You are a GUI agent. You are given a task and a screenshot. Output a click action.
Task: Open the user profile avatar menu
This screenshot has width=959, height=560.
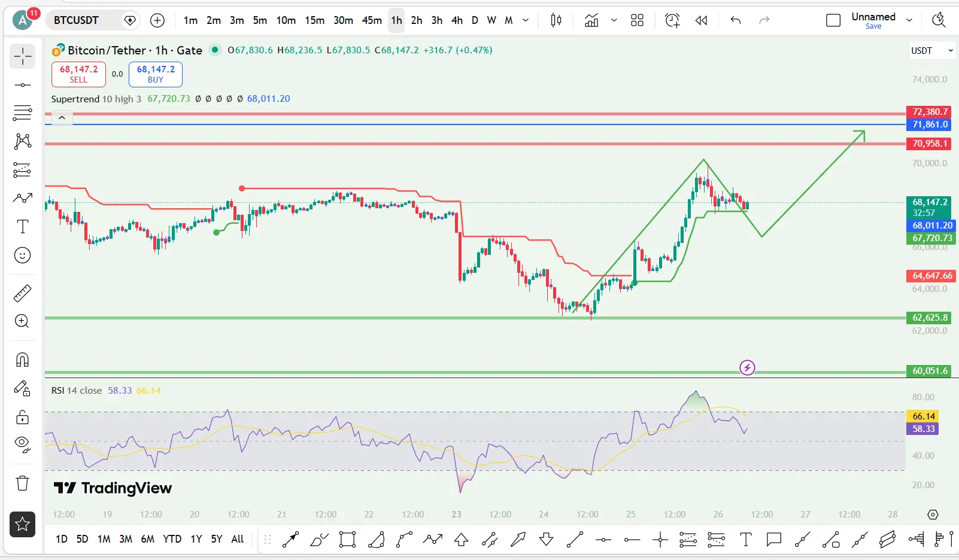coord(23,20)
